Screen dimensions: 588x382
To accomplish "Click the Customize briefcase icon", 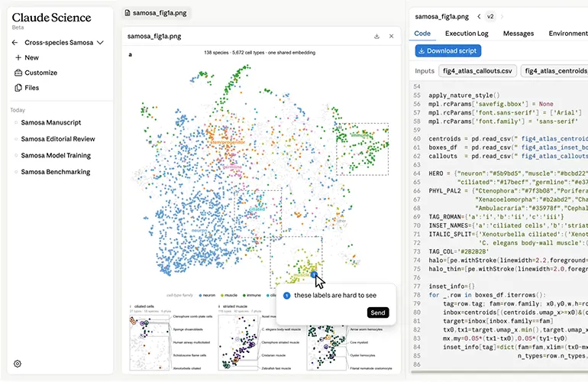I will pyautogui.click(x=18, y=73).
